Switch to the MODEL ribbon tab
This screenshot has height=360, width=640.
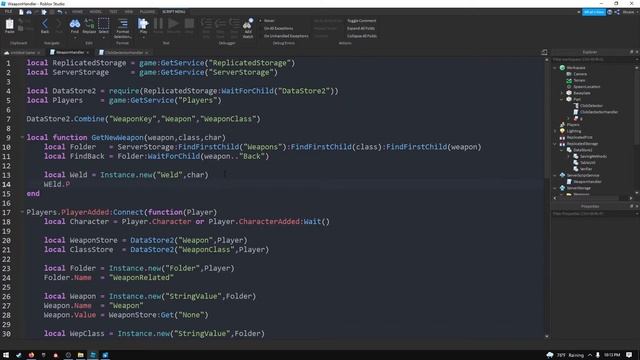pos(96,12)
